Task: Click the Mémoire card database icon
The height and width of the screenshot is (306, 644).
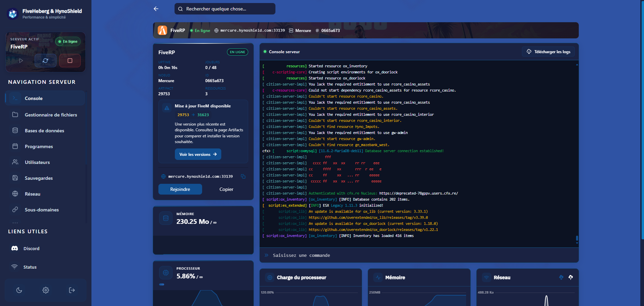Action: (166, 218)
